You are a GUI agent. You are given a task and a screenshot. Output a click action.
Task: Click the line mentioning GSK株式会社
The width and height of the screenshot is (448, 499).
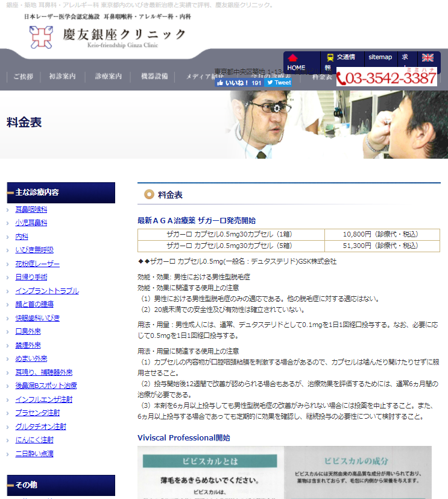237,262
